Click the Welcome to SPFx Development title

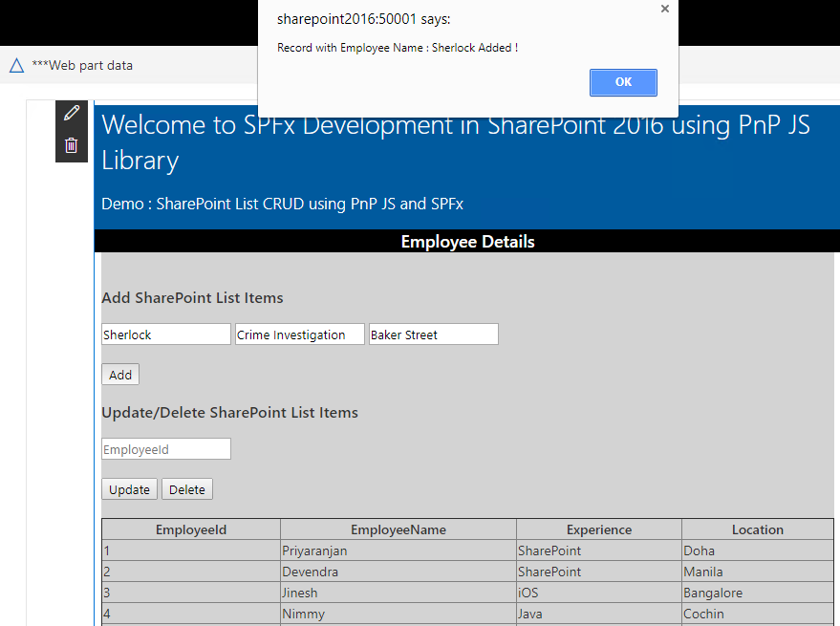(x=455, y=142)
